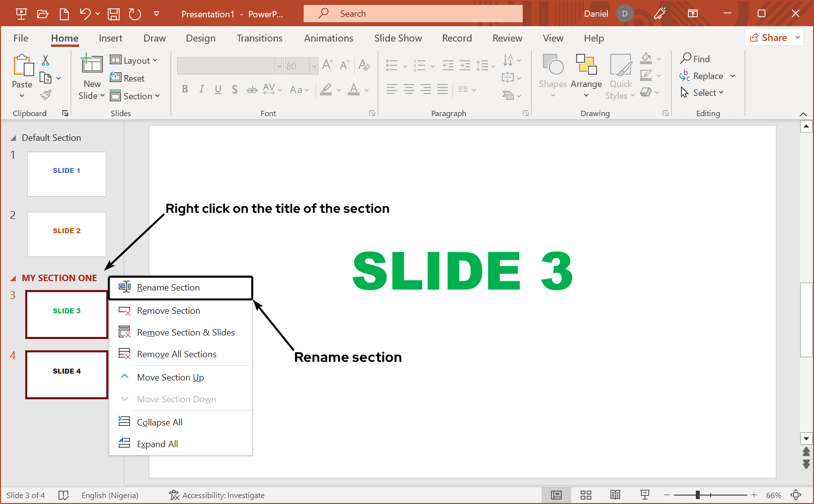Viewport: 814px width, 504px height.
Task: Switch to the Animations ribbon tab
Action: point(328,38)
